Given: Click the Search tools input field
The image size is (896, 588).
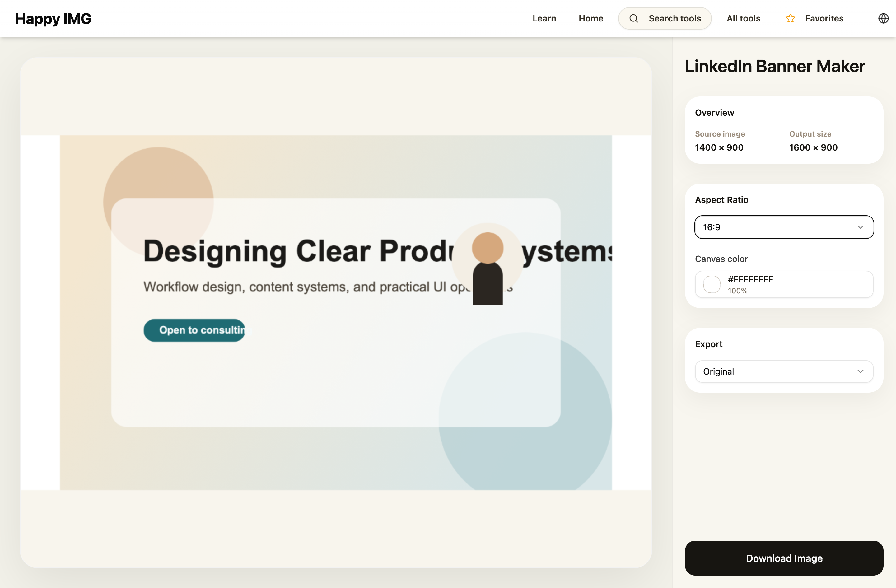Looking at the screenshot, I should point(674,18).
